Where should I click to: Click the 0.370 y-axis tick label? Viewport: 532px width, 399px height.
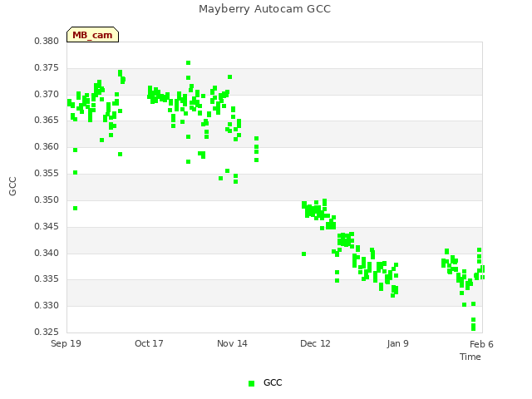pos(47,94)
